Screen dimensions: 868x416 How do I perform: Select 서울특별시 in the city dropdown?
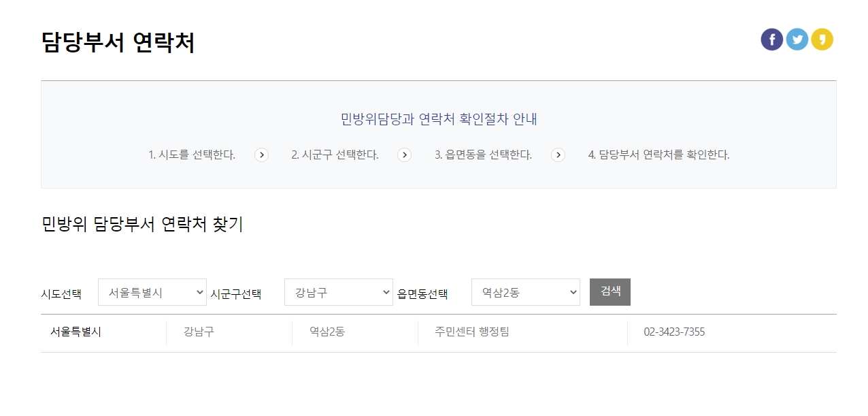click(152, 291)
